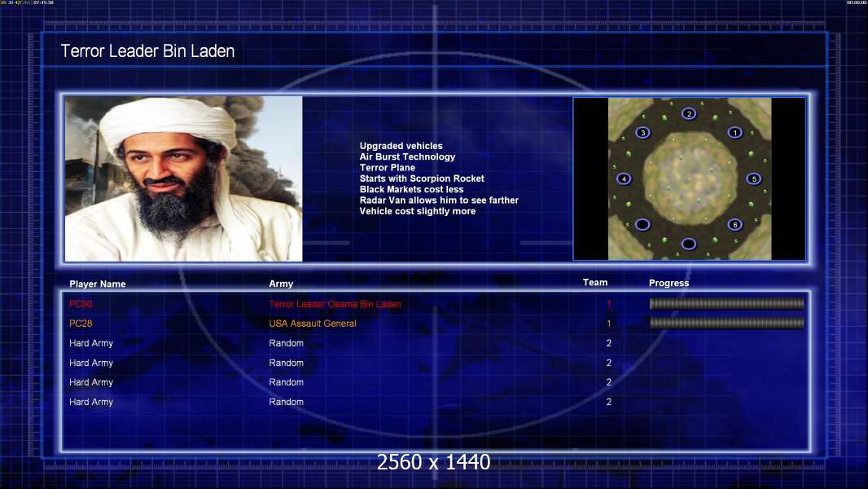868x489 pixels.
Task: Click the "Upgraded vehicles" trait line
Action: [401, 146]
